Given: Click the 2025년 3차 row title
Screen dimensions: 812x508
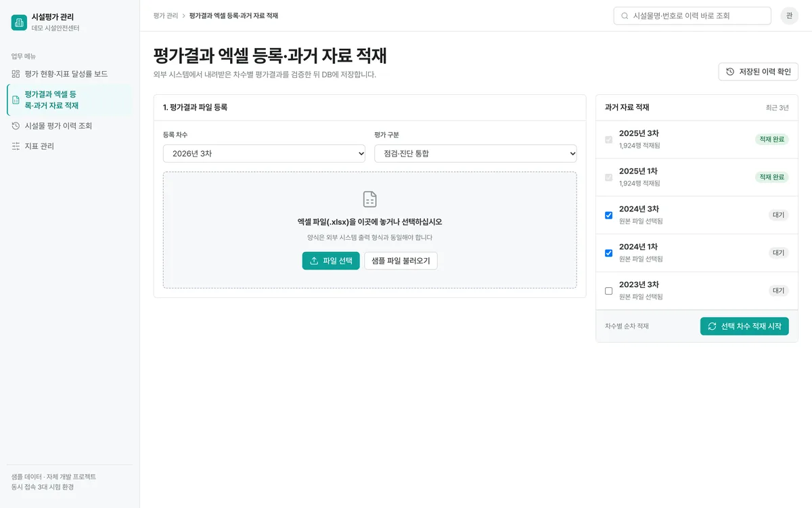Looking at the screenshot, I should click(639, 133).
